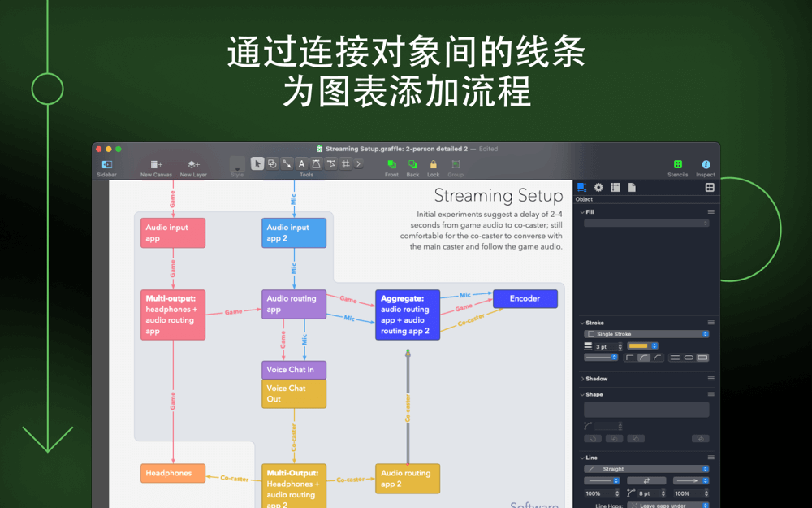Open the inspector grid layout button
Viewport: 812px width, 508px height.
pos(710,187)
